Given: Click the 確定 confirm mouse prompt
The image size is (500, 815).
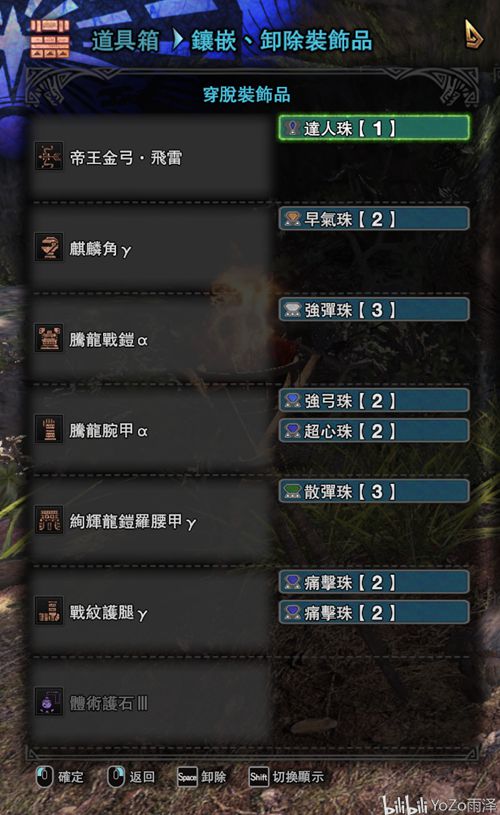Looking at the screenshot, I should [x=60, y=777].
